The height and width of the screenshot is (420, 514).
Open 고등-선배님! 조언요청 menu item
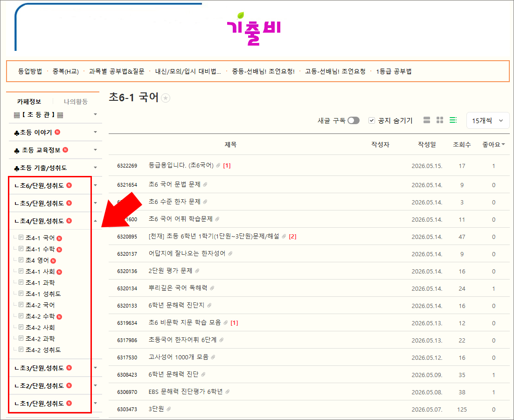335,71
